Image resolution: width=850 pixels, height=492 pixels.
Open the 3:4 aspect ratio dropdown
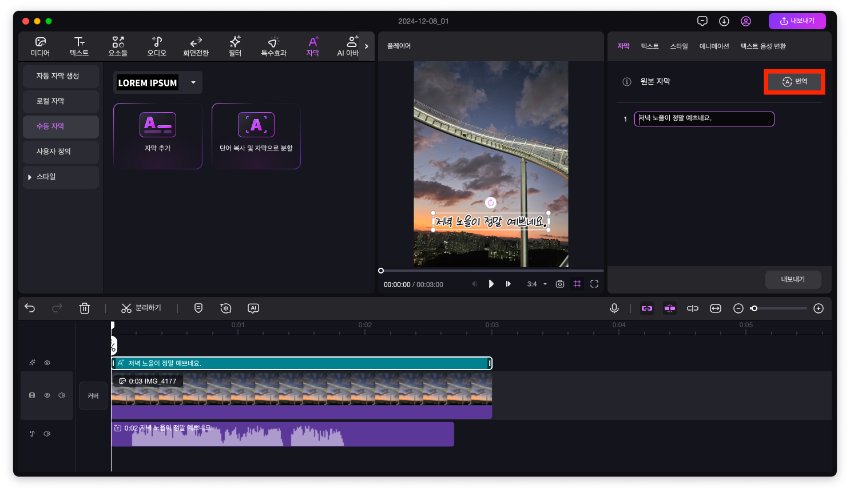[x=537, y=284]
